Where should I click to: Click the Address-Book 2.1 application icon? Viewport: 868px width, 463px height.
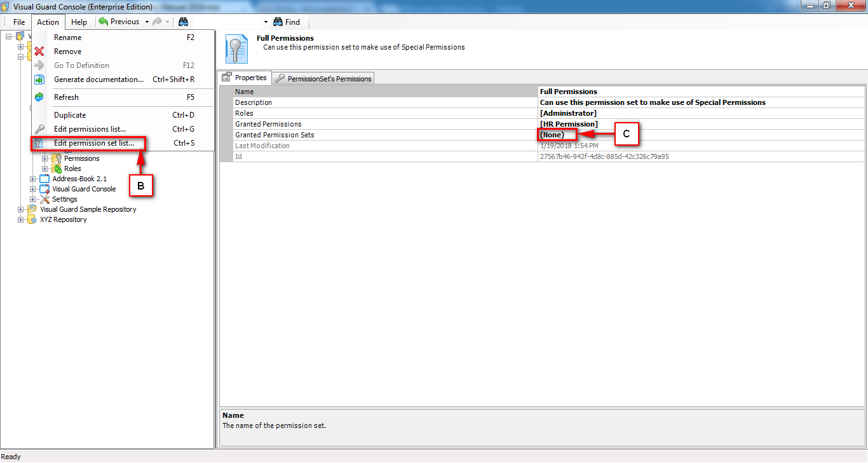click(x=44, y=179)
